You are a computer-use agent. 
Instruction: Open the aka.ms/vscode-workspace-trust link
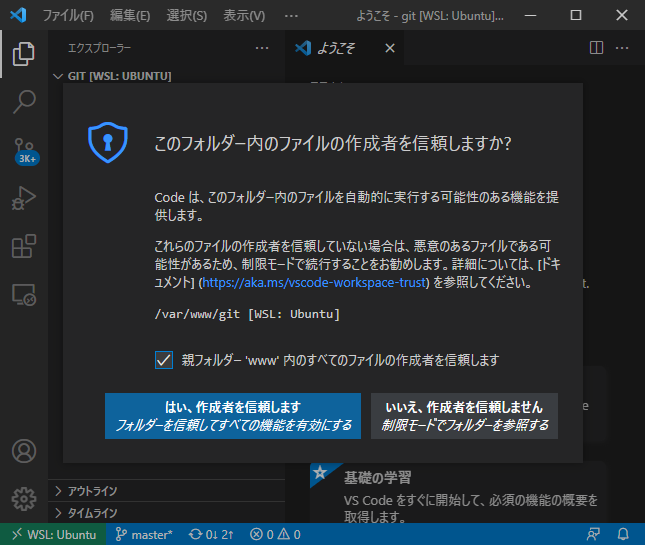coord(314,282)
